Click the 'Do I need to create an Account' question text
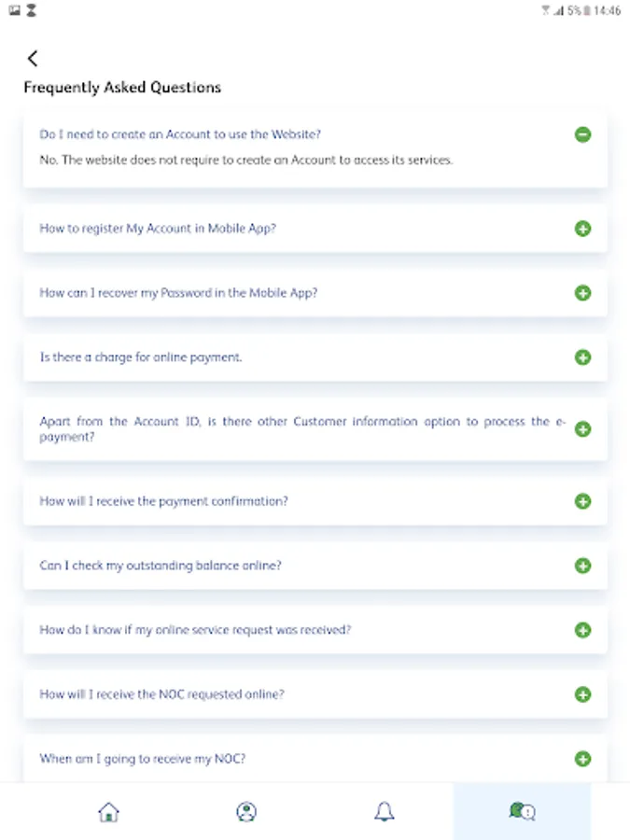 [x=180, y=134]
